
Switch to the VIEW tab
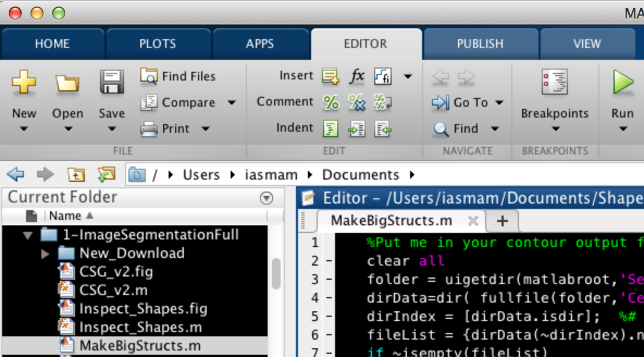click(587, 44)
